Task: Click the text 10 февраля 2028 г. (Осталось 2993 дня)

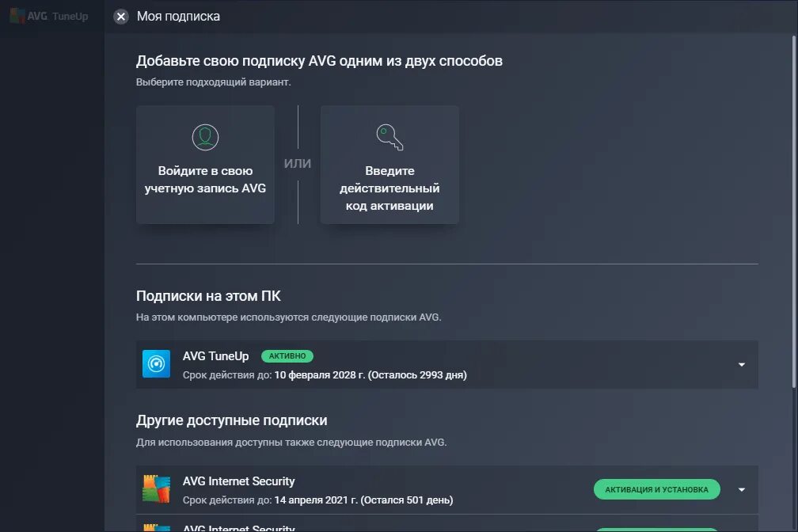Action: 370,375
